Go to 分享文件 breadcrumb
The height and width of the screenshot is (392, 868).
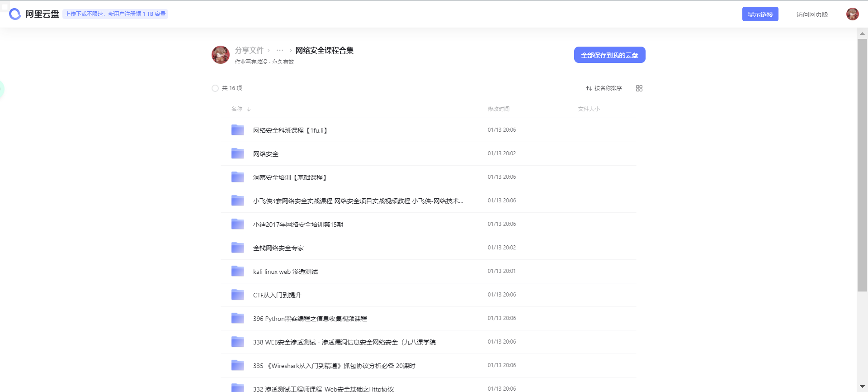click(249, 50)
